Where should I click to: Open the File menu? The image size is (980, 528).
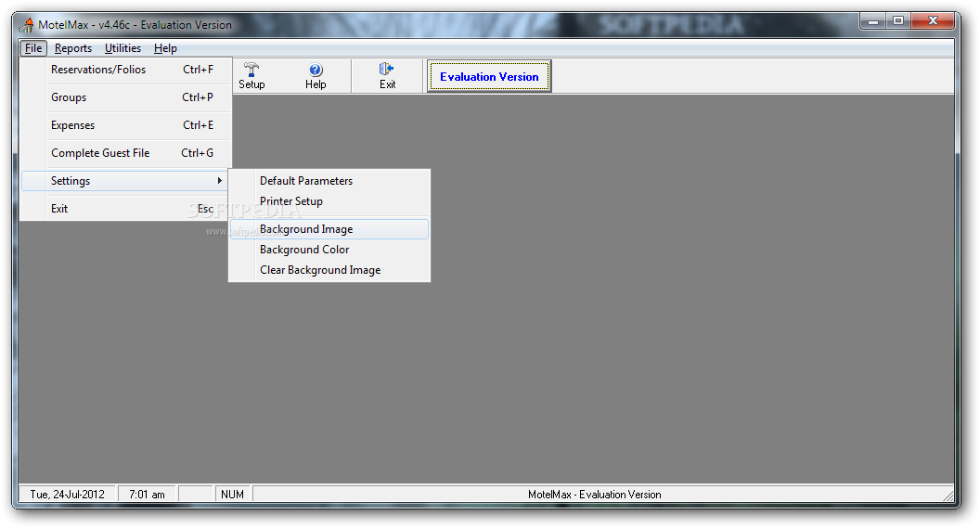[33, 48]
